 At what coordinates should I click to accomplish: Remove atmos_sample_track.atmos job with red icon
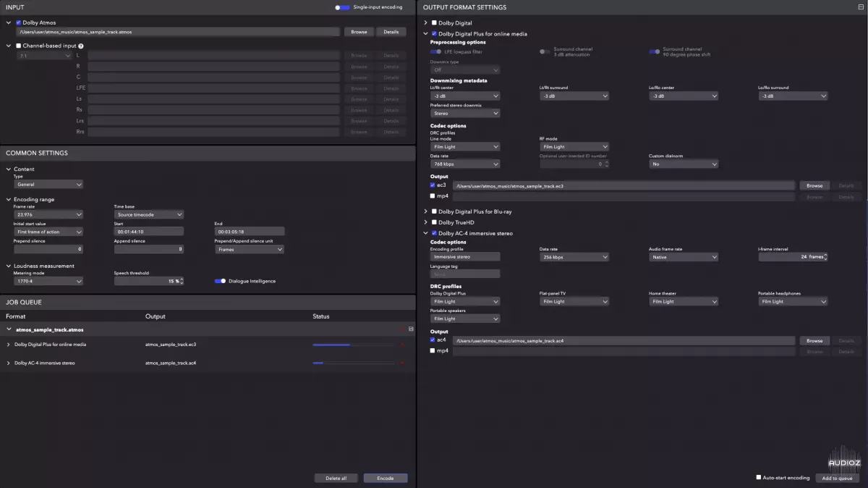coord(402,329)
